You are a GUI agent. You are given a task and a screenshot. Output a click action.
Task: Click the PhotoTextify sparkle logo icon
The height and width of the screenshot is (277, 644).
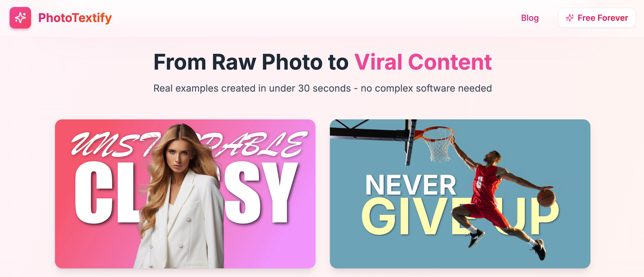[20, 18]
